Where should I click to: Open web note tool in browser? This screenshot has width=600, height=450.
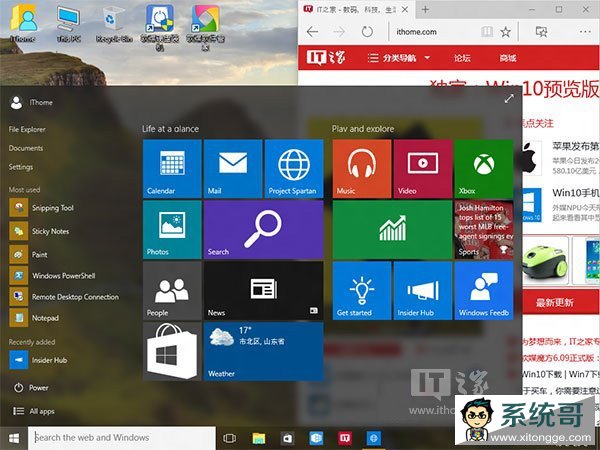click(541, 32)
